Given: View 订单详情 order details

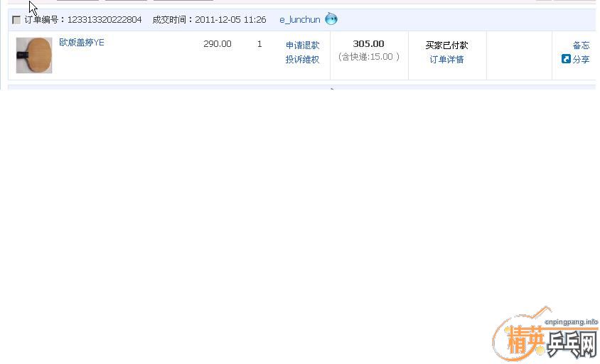Looking at the screenshot, I should click(x=446, y=60).
